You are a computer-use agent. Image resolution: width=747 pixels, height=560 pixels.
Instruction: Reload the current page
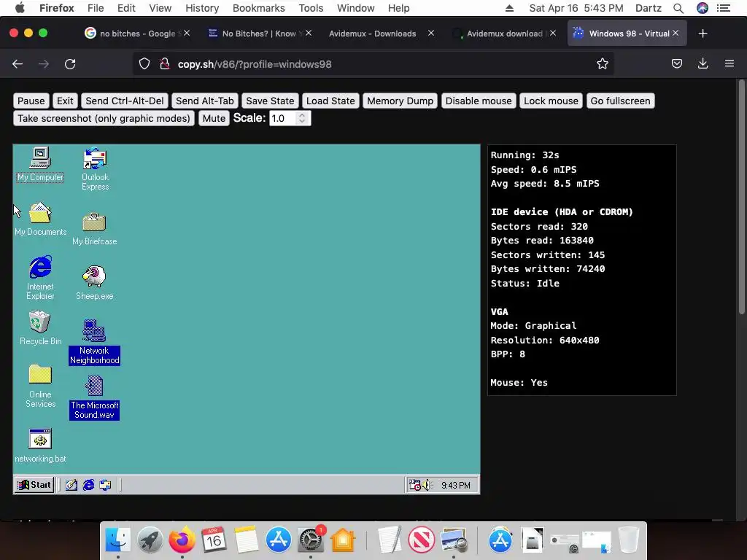click(70, 64)
